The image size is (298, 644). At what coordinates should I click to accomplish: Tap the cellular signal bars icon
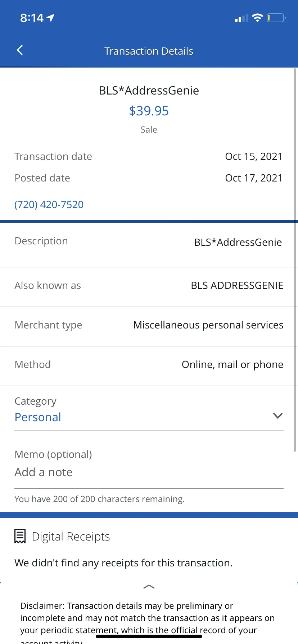[241, 18]
